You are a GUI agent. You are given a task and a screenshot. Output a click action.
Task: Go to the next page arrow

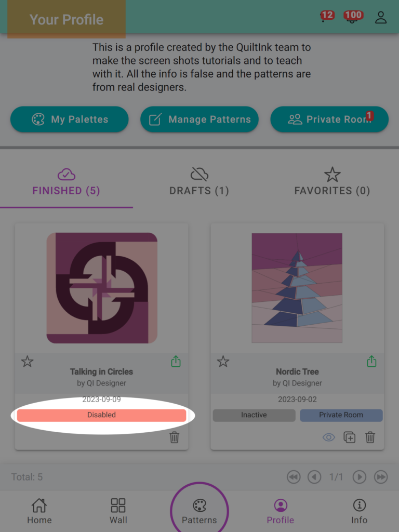[360, 477]
